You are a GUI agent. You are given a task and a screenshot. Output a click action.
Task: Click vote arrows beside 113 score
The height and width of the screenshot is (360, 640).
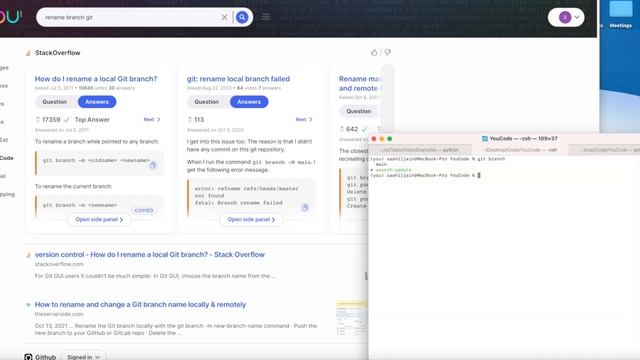(x=189, y=120)
